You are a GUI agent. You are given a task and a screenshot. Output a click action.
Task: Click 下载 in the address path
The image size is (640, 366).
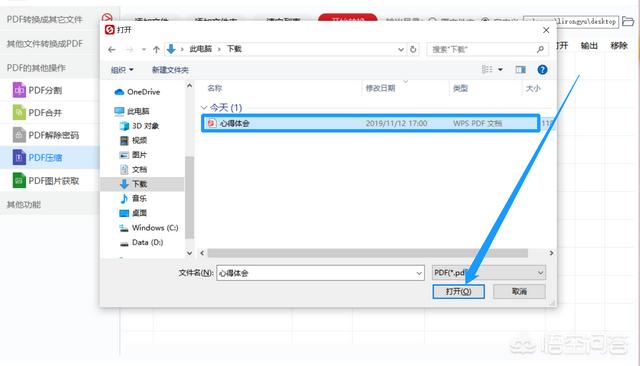[234, 49]
